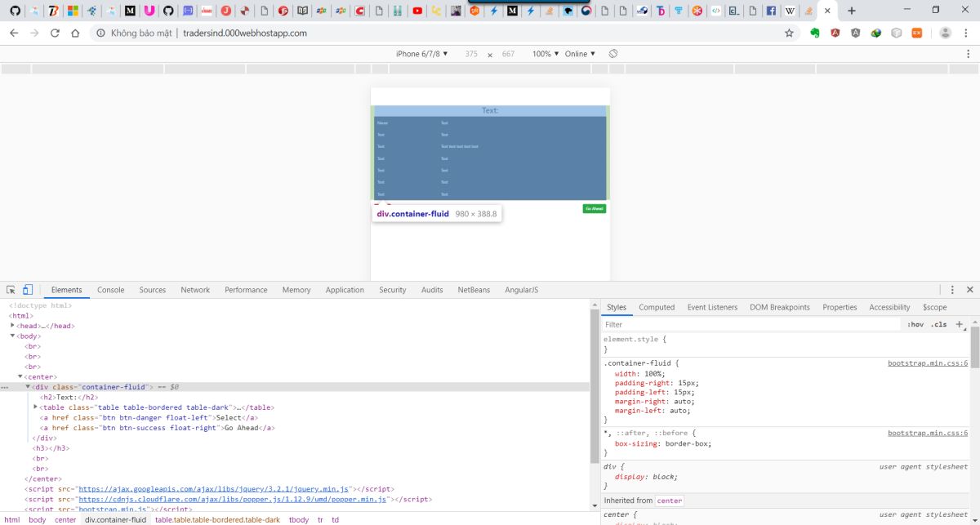The width and height of the screenshot is (980, 525).
Task: Click the green Go Ahead button
Action: pos(595,209)
